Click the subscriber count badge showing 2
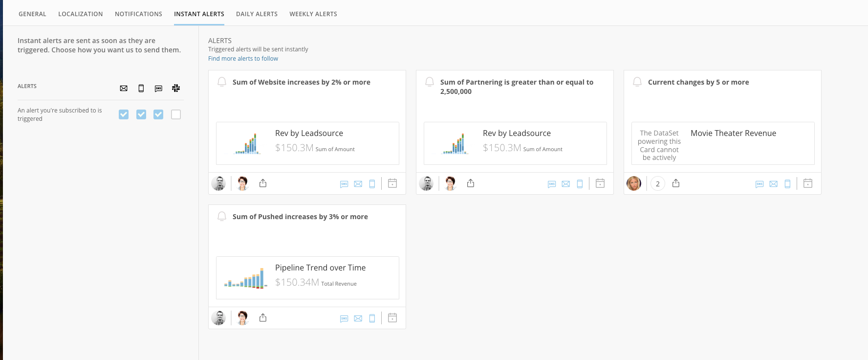 pyautogui.click(x=658, y=184)
